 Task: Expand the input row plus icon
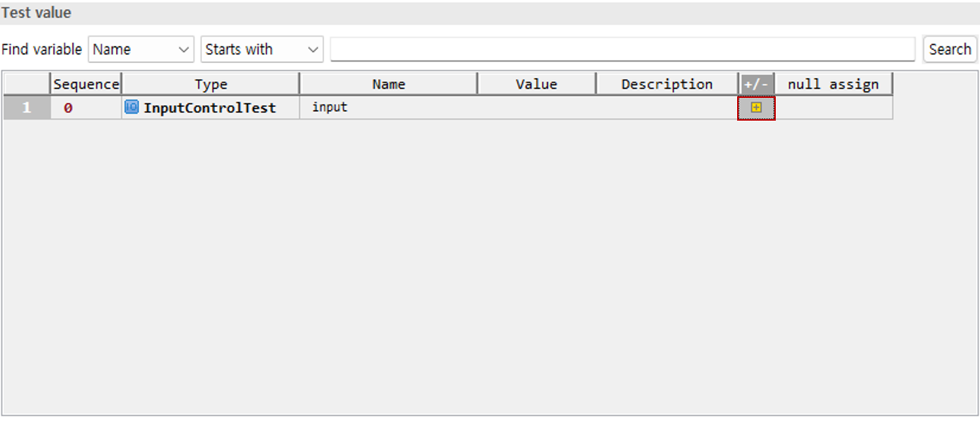[x=756, y=108]
